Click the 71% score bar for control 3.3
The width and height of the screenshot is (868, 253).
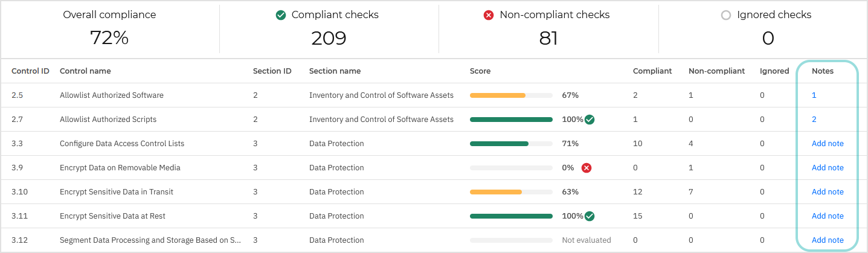click(511, 144)
